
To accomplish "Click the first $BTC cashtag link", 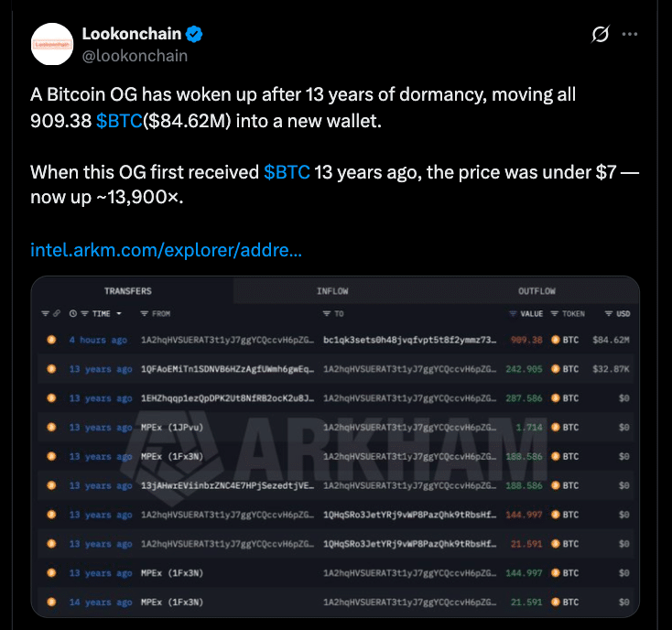I will click(118, 121).
